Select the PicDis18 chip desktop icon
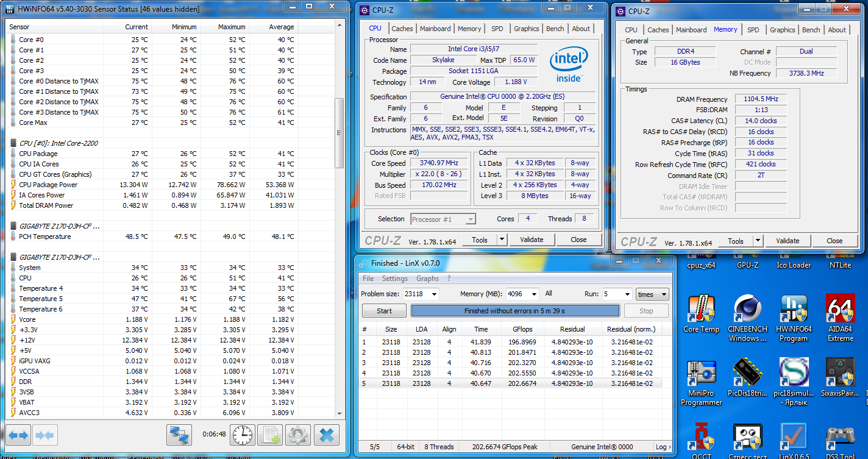This screenshot has width=868, height=459. 747,378
